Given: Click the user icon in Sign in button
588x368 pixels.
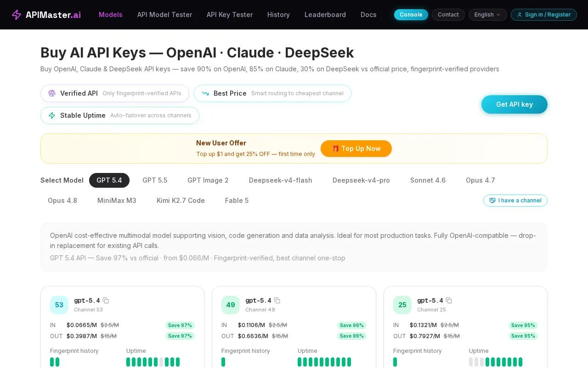Looking at the screenshot, I should (520, 15).
